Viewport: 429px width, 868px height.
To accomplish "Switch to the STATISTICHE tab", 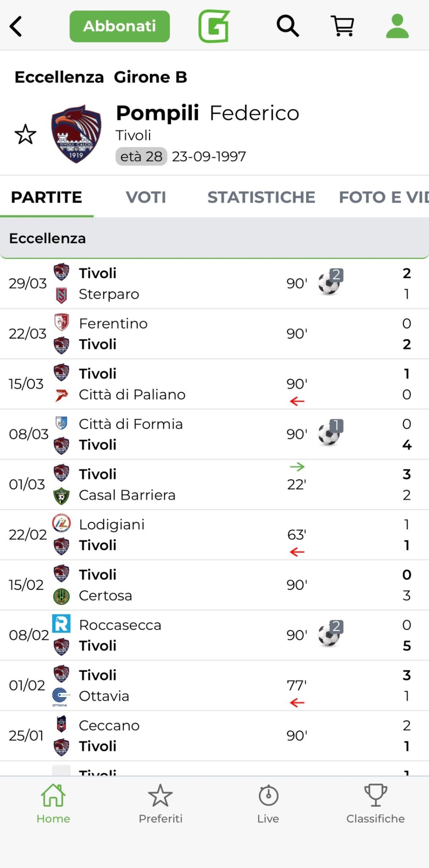I will (261, 197).
